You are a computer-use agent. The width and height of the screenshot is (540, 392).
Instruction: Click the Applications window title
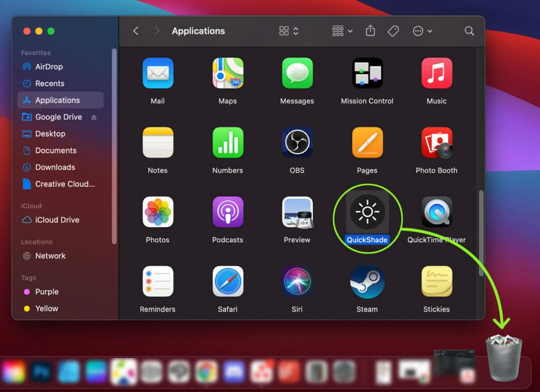click(198, 31)
